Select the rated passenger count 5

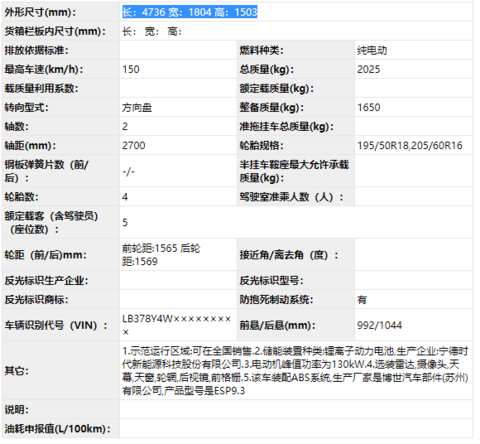[125, 222]
